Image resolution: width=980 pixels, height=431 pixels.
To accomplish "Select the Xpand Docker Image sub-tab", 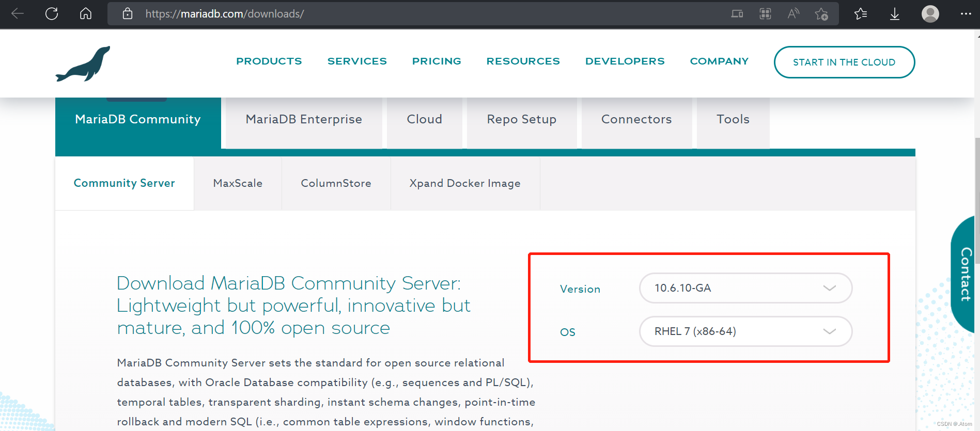I will pyautogui.click(x=465, y=183).
